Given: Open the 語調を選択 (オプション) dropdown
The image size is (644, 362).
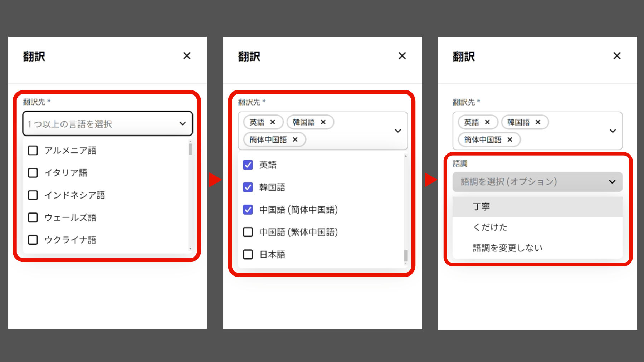Looking at the screenshot, I should click(x=537, y=182).
